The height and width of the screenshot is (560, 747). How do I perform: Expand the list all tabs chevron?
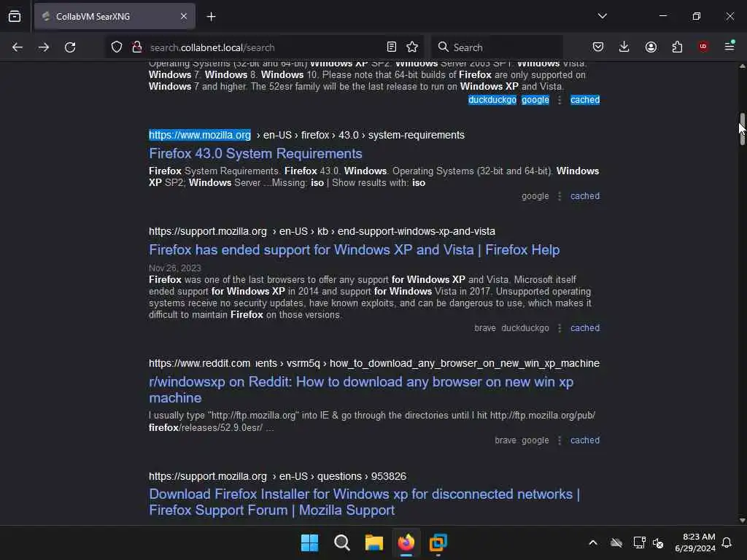(602, 16)
